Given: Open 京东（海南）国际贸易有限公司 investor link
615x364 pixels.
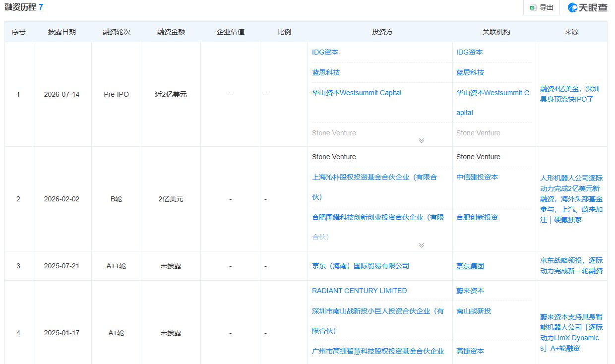Looking at the screenshot, I should click(361, 266).
